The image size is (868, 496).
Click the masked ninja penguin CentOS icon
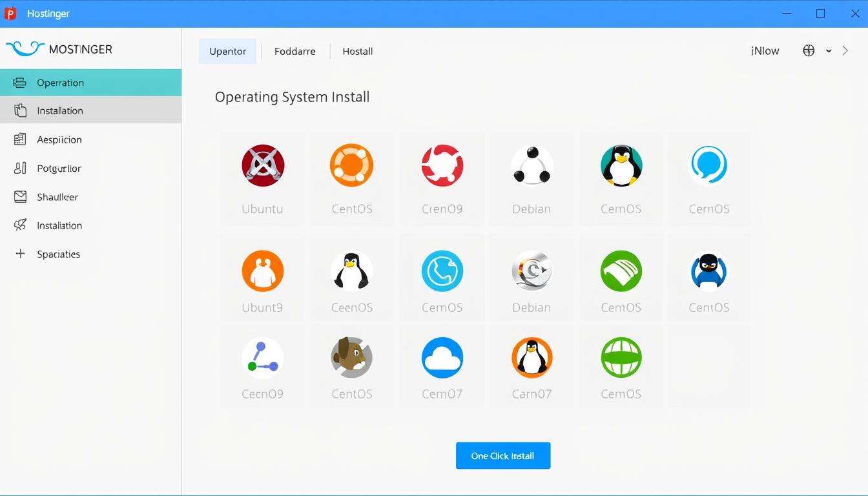pyautogui.click(x=708, y=271)
